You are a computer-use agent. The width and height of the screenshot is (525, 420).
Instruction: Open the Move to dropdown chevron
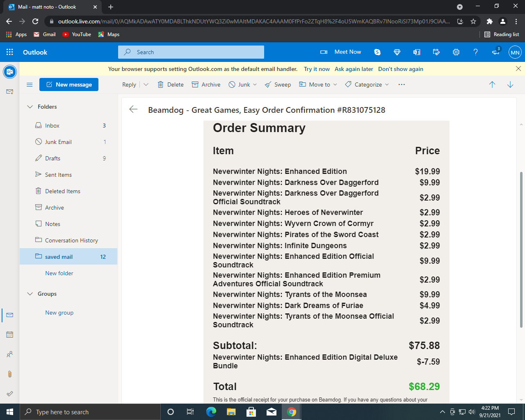coord(335,84)
